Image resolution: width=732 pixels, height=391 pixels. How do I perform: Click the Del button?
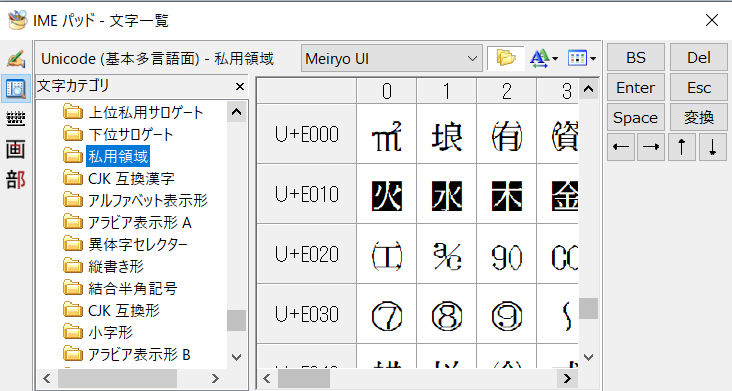click(699, 57)
